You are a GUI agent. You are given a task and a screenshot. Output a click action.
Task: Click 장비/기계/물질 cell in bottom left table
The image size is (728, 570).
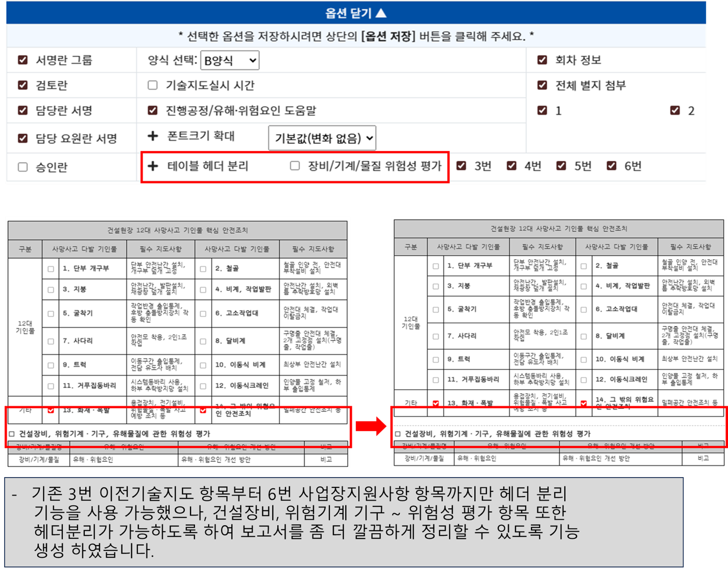(39, 460)
